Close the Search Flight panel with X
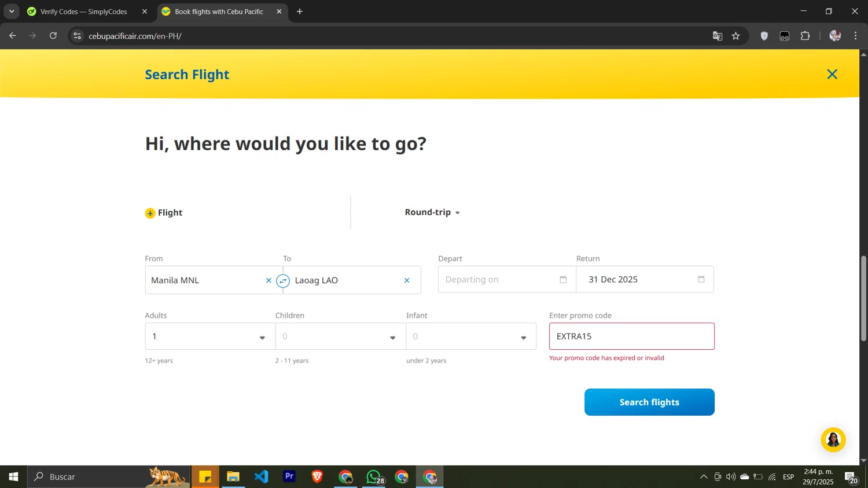868x488 pixels. click(x=832, y=74)
